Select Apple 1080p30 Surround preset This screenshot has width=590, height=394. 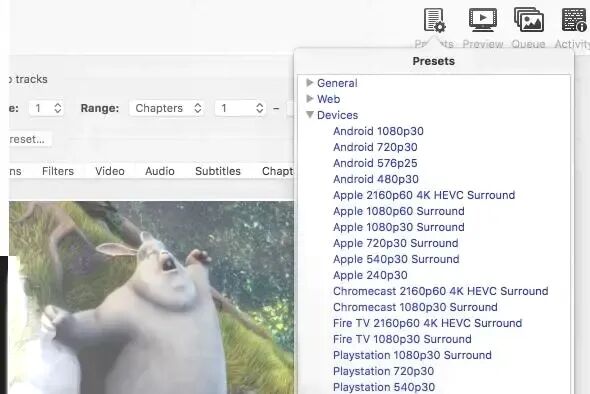click(399, 227)
